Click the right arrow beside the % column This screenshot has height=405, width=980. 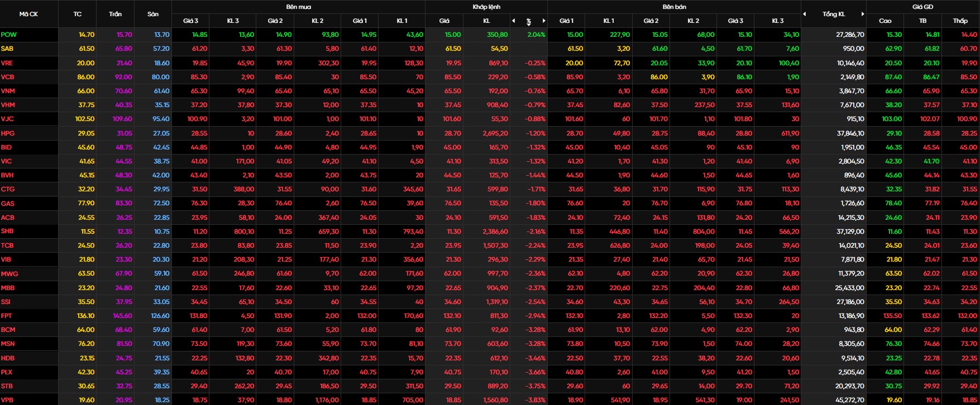pos(544,21)
